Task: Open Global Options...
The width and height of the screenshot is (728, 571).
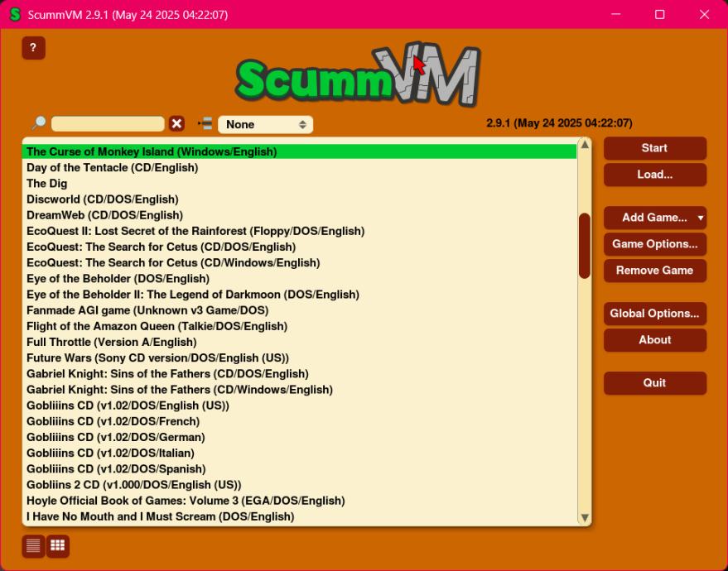Action: click(654, 314)
